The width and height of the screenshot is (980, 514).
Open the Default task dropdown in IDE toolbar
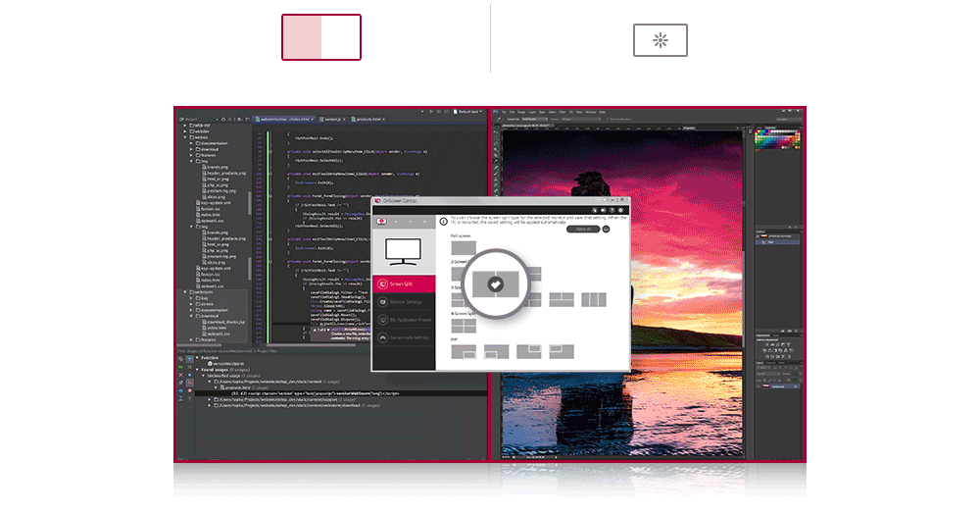[468, 112]
